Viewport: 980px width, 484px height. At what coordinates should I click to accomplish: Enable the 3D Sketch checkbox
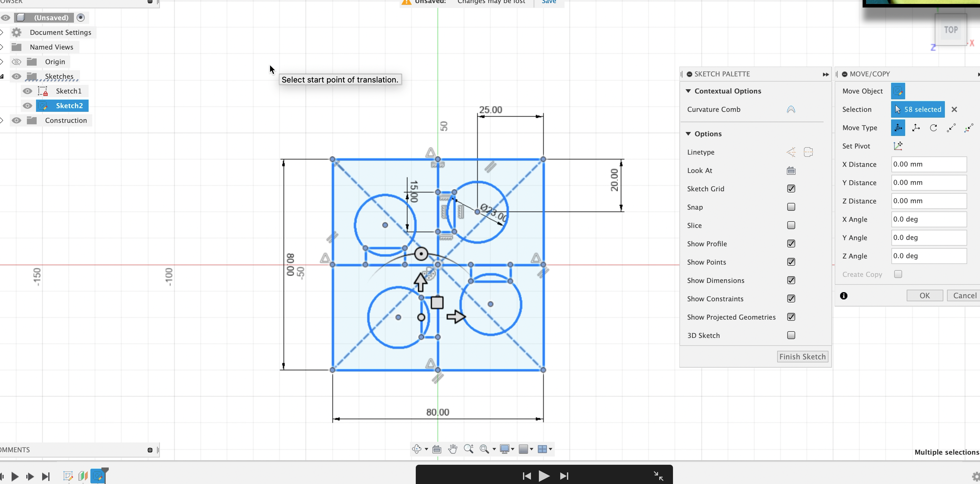[791, 335]
